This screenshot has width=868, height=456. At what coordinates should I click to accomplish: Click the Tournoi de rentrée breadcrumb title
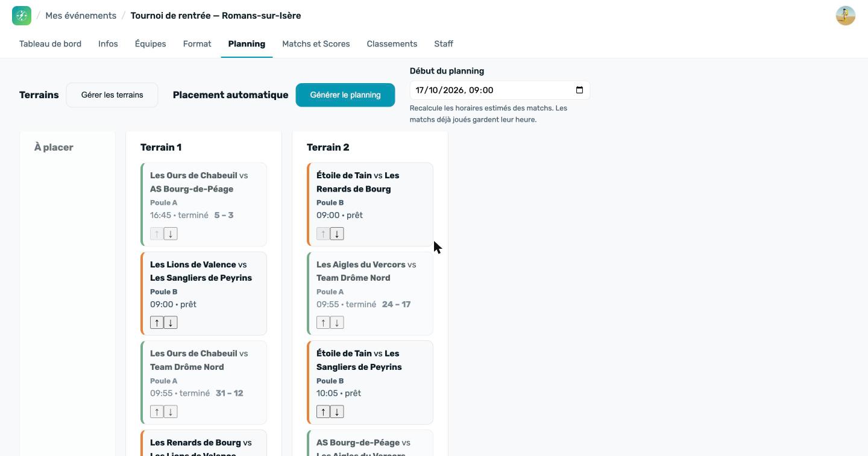tap(216, 16)
